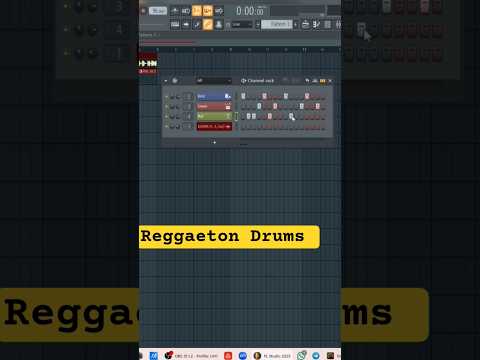Select the red channel name button in second row
The height and width of the screenshot is (360, 480).
click(214, 107)
